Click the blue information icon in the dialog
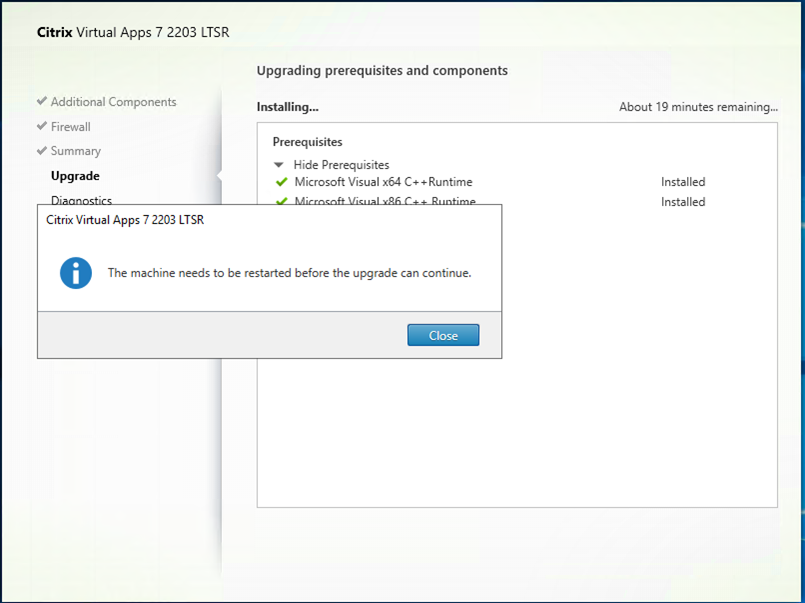The height and width of the screenshot is (603, 805). click(76, 273)
